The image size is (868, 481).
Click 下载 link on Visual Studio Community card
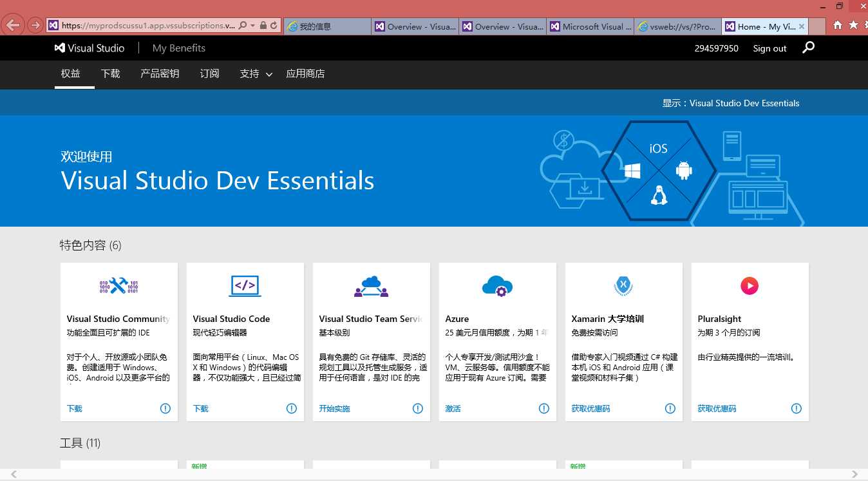[75, 408]
